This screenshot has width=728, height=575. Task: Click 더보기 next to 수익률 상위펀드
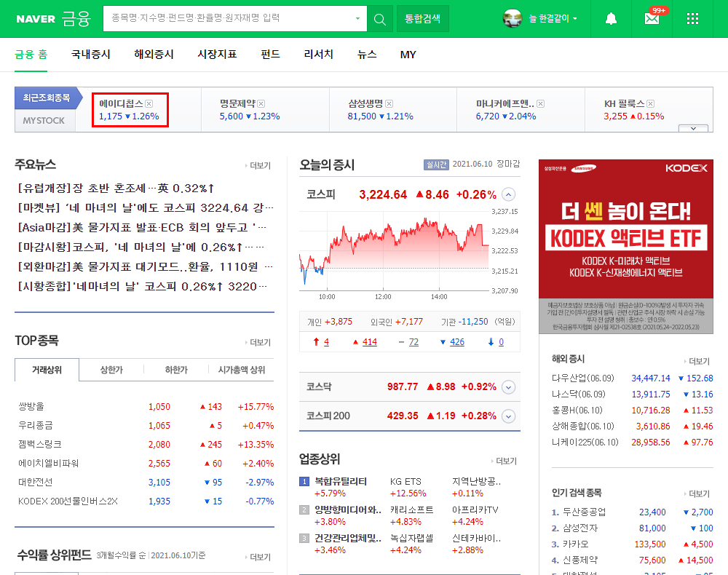pos(258,558)
